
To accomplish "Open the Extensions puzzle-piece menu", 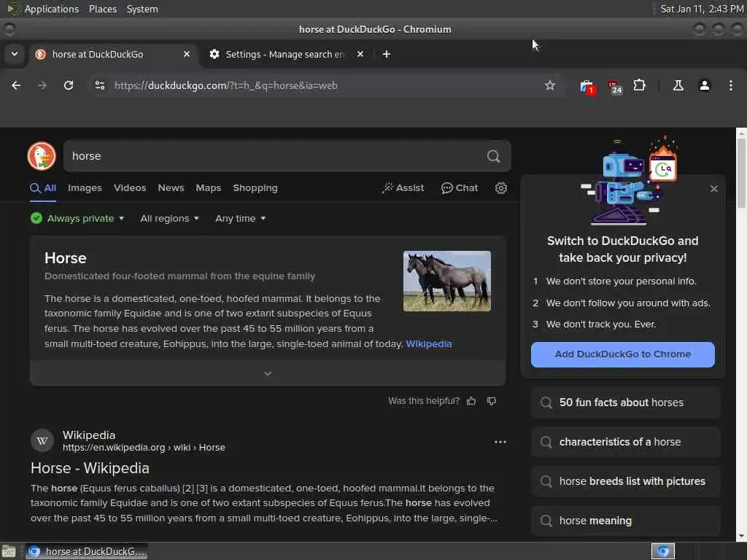I will (639, 85).
